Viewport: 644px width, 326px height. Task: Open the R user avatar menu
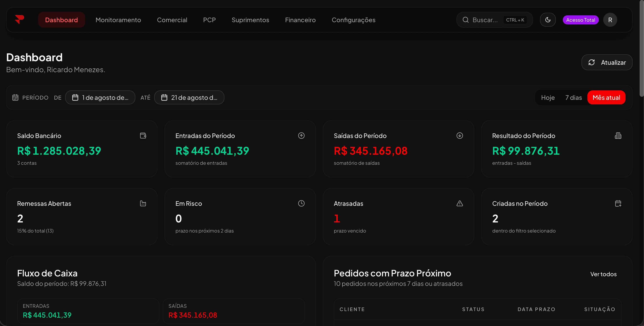coord(610,20)
